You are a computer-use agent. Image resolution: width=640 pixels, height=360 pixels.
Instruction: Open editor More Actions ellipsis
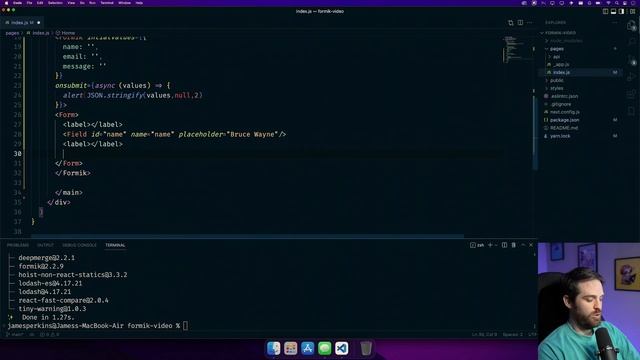[x=530, y=23]
